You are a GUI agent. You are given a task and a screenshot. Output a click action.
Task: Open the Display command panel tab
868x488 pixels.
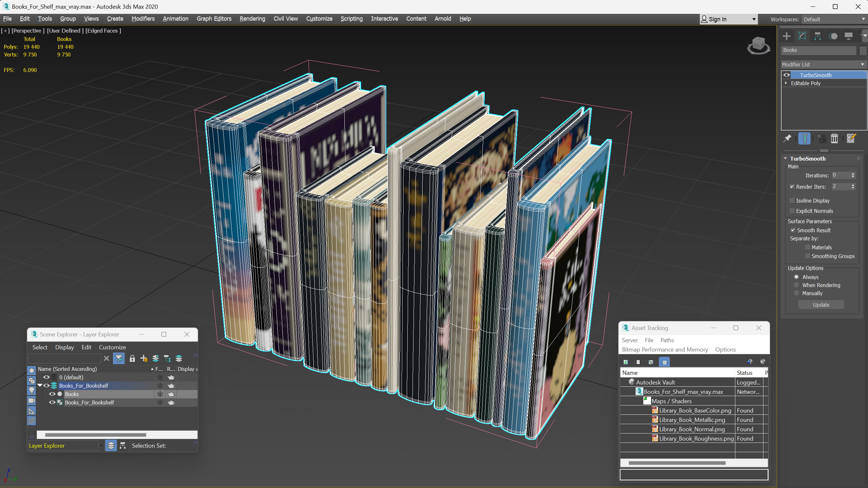pos(848,36)
